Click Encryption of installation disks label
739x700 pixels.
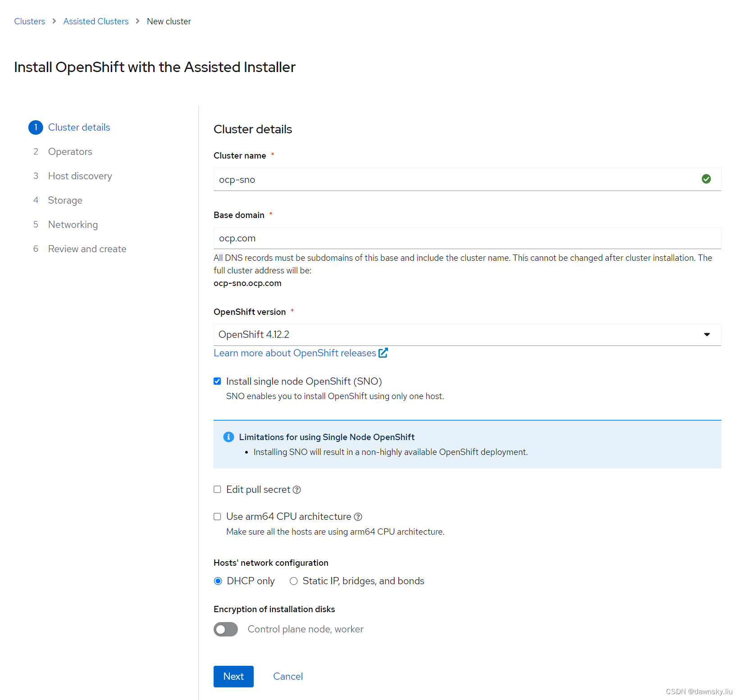pyautogui.click(x=274, y=609)
